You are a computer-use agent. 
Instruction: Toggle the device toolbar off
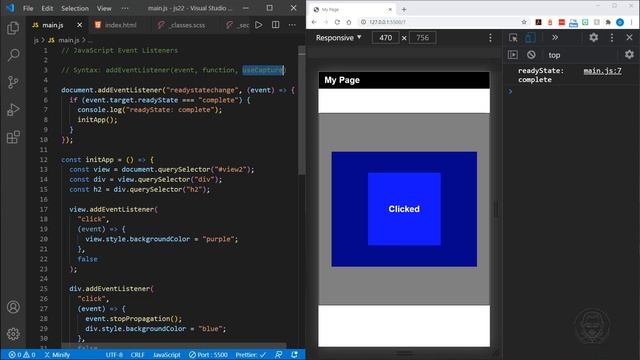point(530,38)
